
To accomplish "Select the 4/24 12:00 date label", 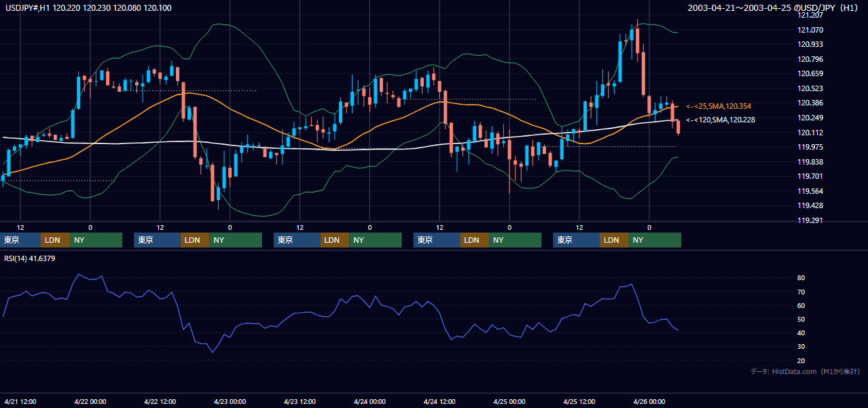I will click(x=439, y=401).
